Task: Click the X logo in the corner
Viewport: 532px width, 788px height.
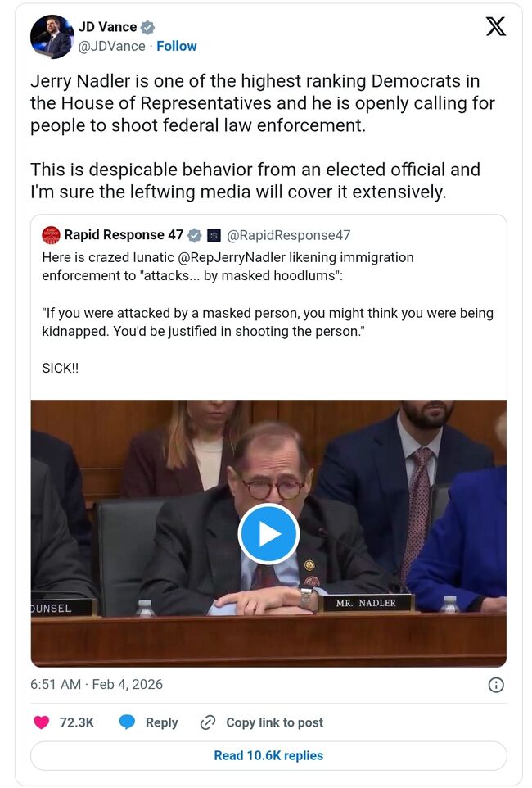Action: pos(496,27)
